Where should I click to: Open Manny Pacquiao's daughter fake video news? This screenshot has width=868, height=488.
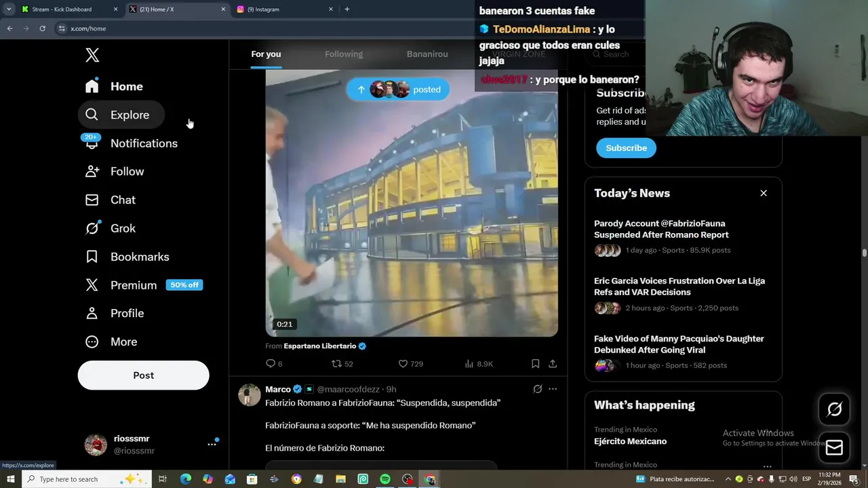683,352
